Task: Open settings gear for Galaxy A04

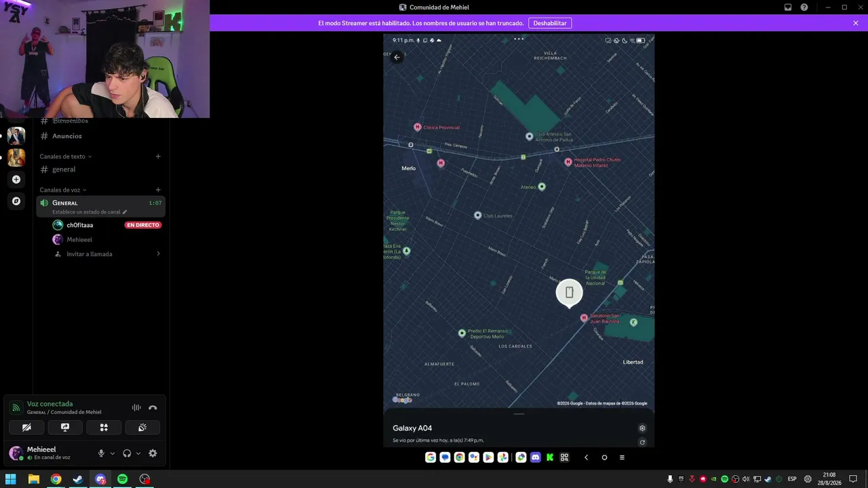Action: 642,428
